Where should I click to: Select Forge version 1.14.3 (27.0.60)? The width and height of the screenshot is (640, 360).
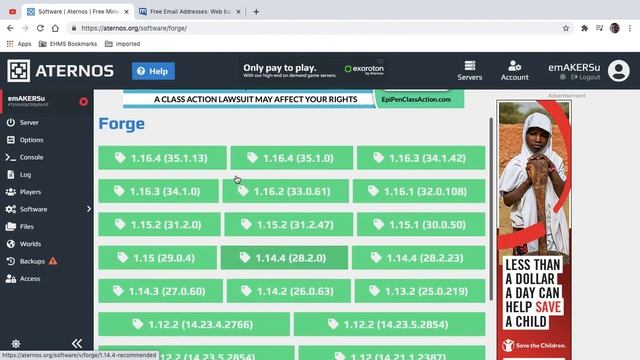(160, 291)
